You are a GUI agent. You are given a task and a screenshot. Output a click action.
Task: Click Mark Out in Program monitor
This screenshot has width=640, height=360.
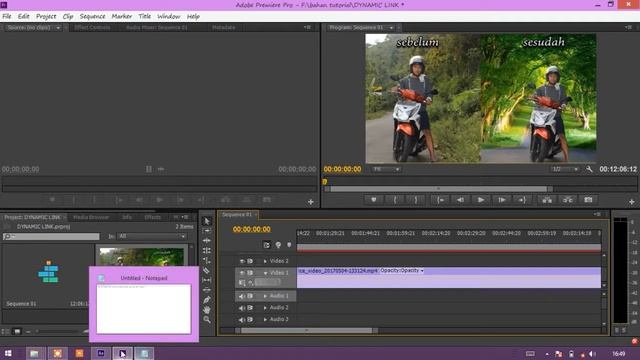(416, 200)
